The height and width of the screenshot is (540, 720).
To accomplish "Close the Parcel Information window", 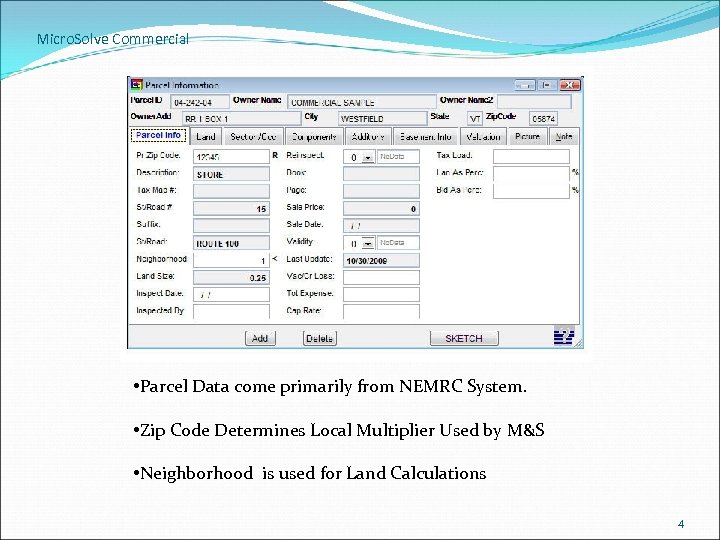I will [570, 85].
